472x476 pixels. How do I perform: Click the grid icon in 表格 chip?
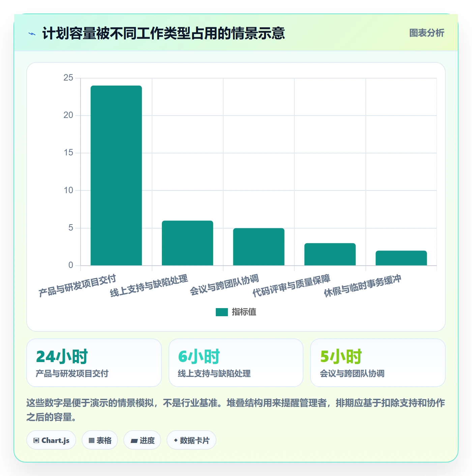tap(91, 441)
